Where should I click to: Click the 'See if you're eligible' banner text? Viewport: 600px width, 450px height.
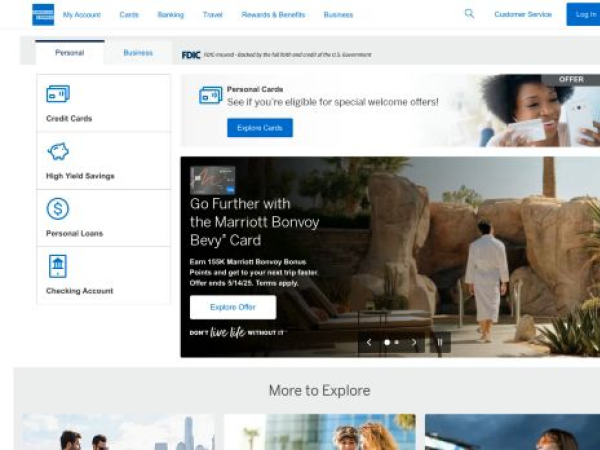[x=333, y=102]
